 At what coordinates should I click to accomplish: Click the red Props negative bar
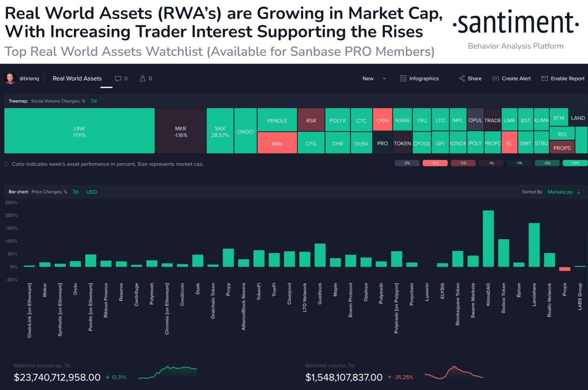pos(565,269)
